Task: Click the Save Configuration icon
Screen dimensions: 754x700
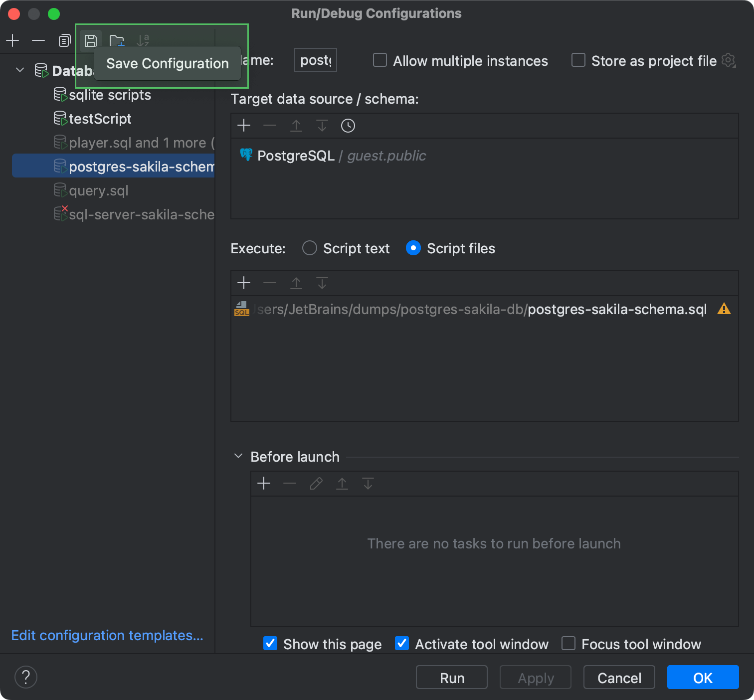Action: [x=90, y=40]
